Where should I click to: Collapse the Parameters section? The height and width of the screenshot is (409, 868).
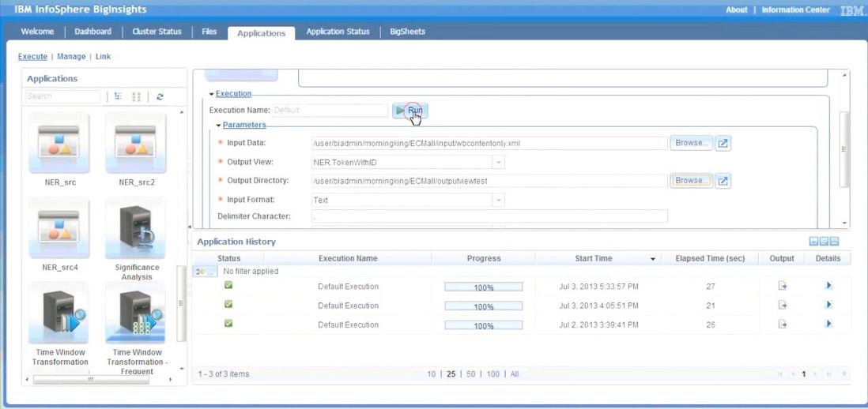(219, 126)
